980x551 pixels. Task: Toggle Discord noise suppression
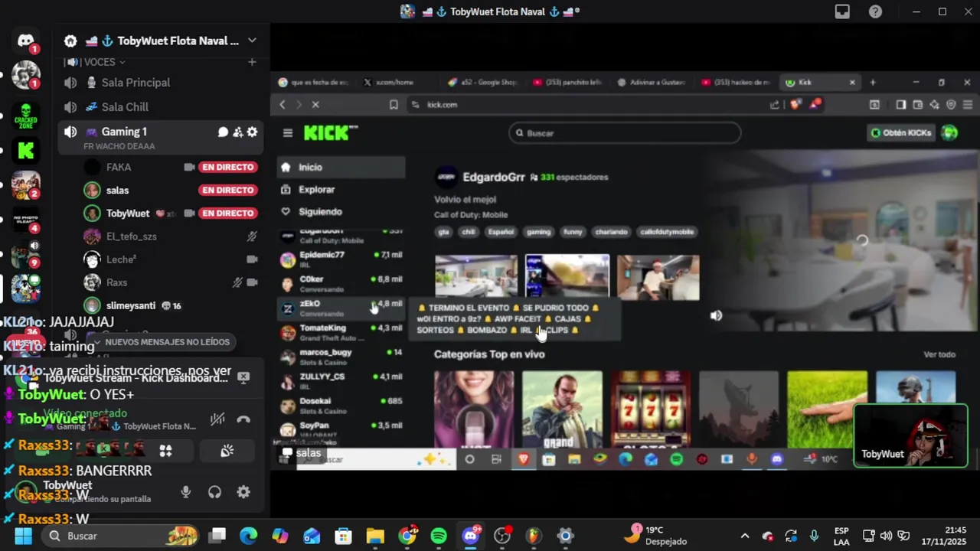tap(217, 419)
